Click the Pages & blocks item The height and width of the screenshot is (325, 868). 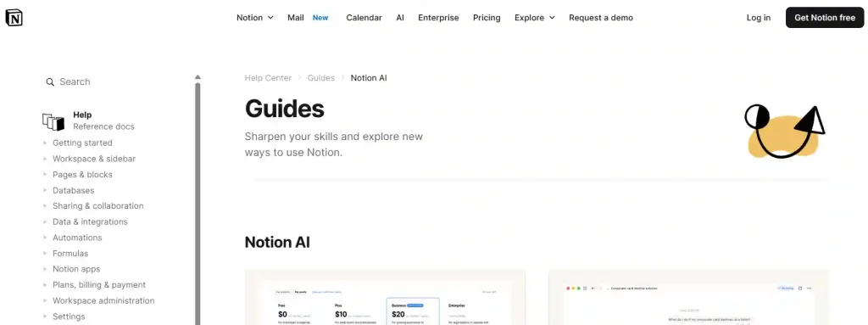coord(82,175)
